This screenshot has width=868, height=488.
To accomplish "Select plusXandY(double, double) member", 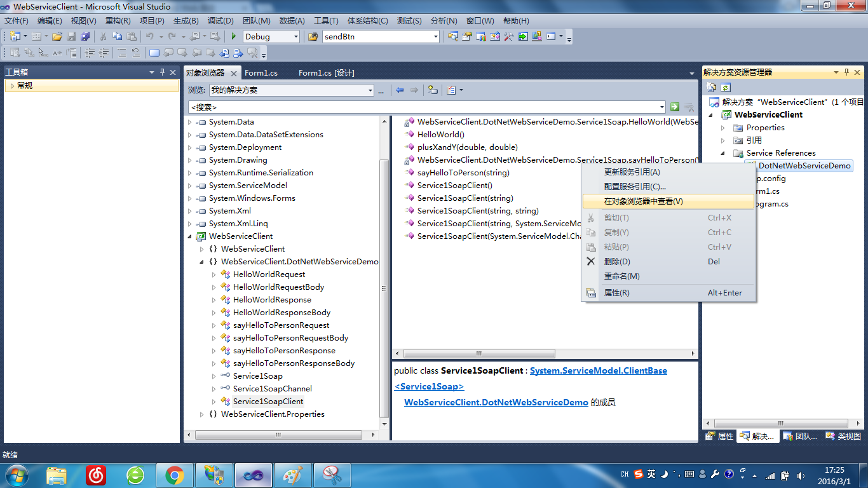I will tap(467, 147).
